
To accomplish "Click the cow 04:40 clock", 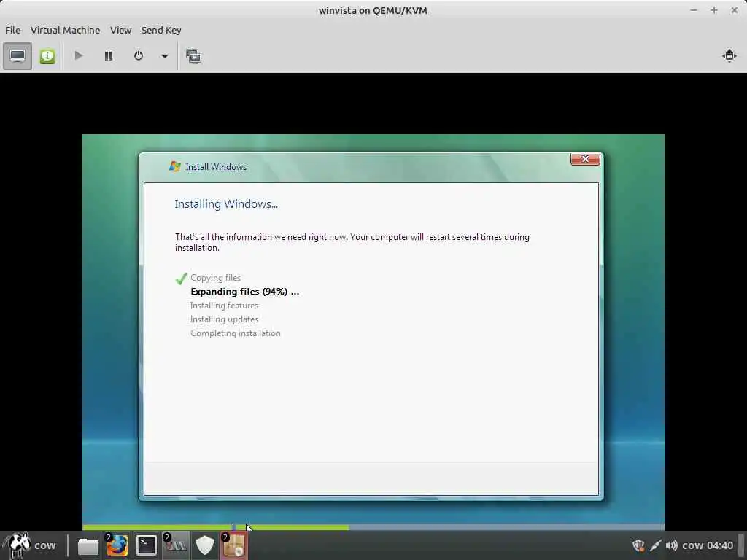I will coord(708,545).
